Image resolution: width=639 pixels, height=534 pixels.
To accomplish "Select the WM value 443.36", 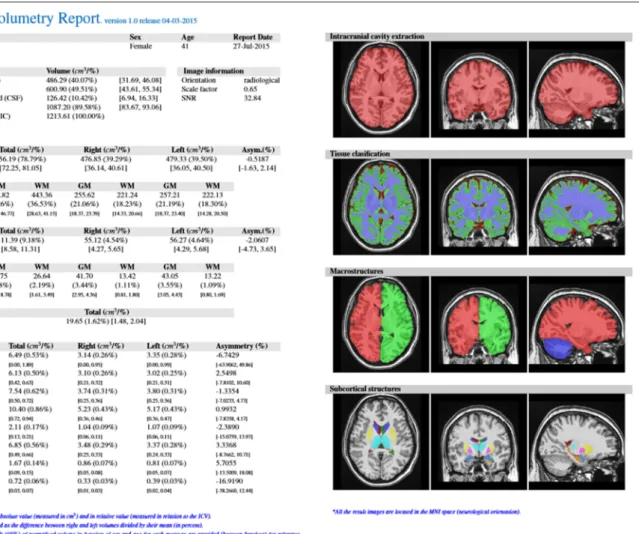I will [x=42, y=195].
